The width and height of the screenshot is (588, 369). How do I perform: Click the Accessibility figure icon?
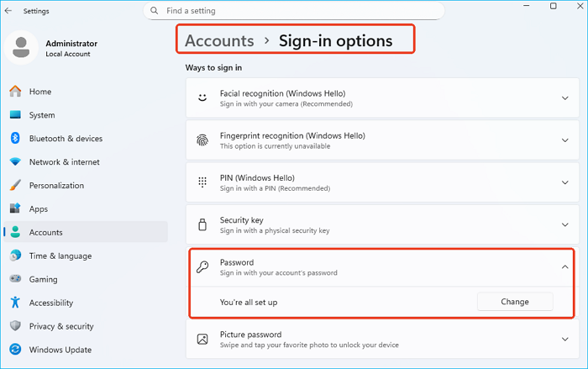(15, 303)
